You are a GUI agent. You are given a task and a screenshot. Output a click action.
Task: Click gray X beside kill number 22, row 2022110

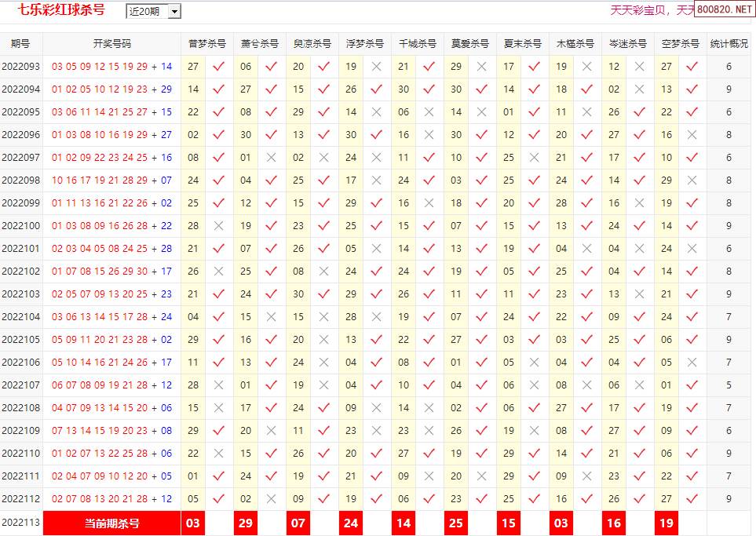(x=218, y=453)
